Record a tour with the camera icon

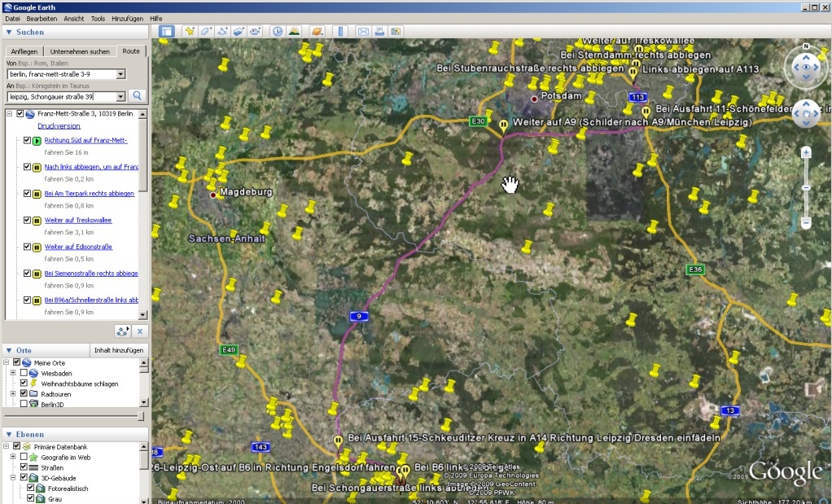(256, 32)
